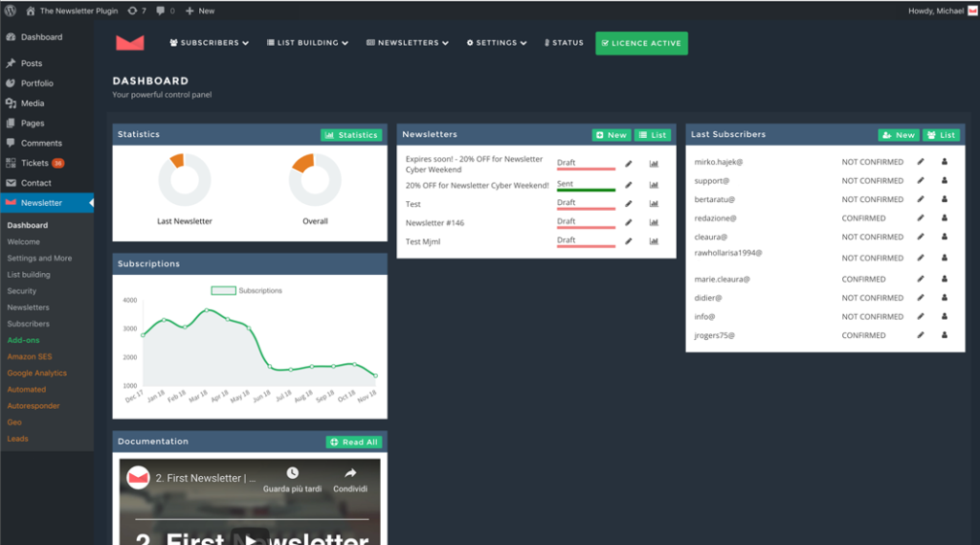
Task: Open profile icon for didier@
Action: point(945,298)
